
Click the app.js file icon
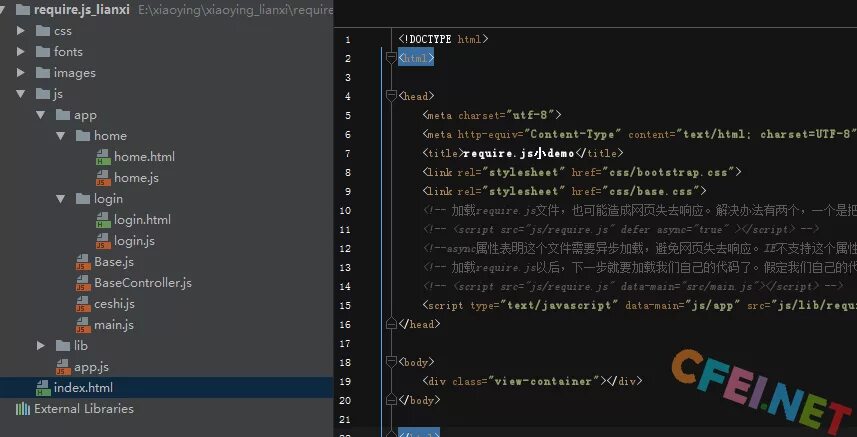coord(63,367)
